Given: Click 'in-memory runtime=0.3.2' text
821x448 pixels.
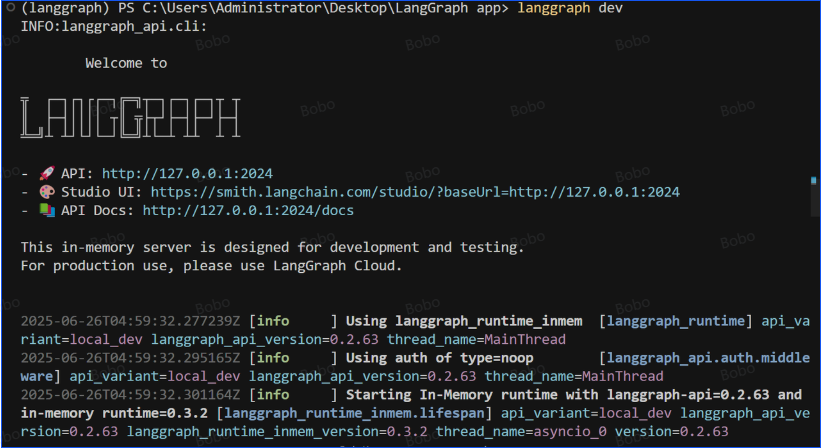Looking at the screenshot, I should 114,413.
